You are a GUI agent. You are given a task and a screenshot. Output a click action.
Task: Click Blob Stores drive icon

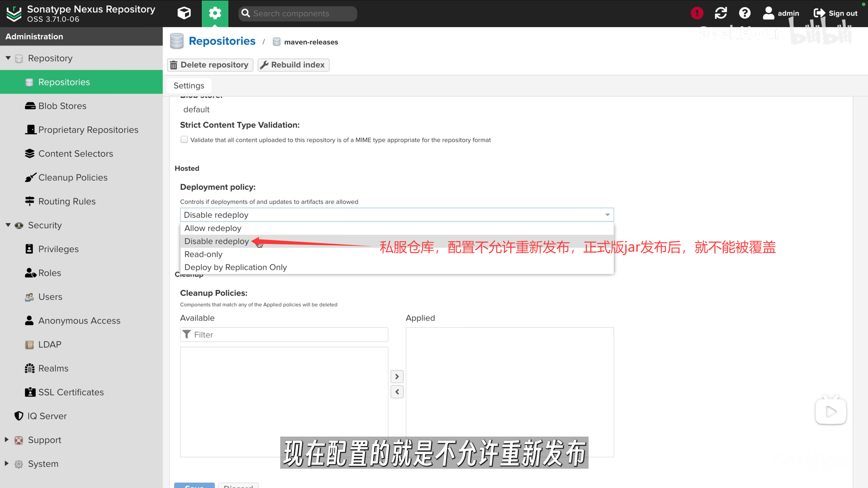coord(30,106)
